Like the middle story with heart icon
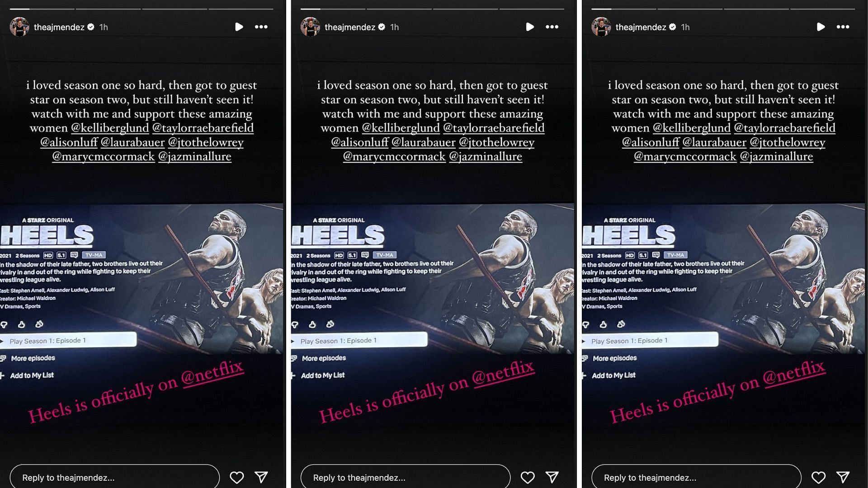 tap(528, 477)
